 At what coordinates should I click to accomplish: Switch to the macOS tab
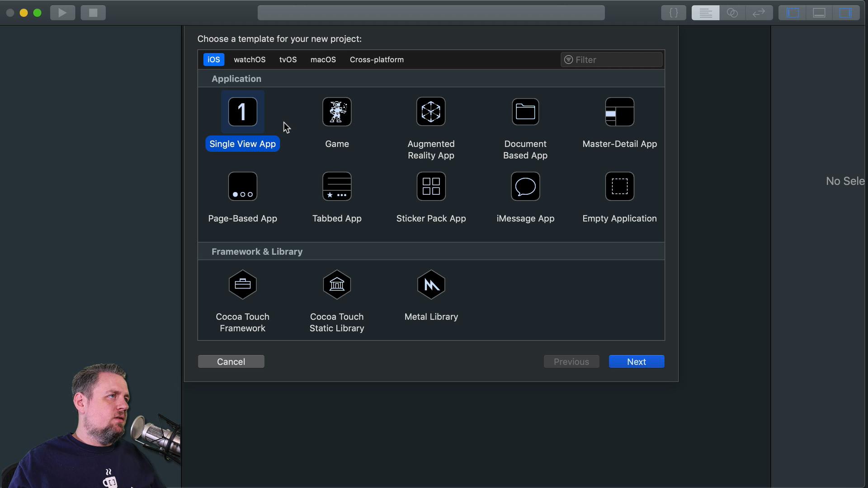coord(323,60)
